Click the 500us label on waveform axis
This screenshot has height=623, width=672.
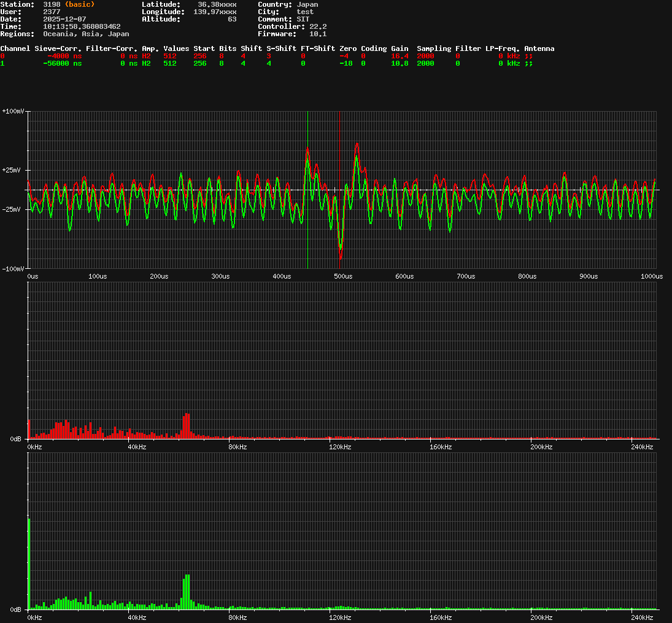coord(343,277)
